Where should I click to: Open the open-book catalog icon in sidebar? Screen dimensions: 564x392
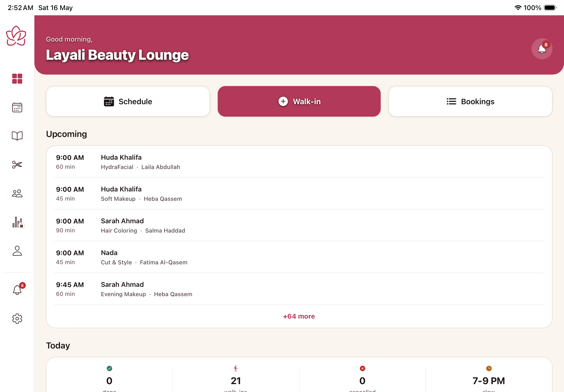coord(17,136)
